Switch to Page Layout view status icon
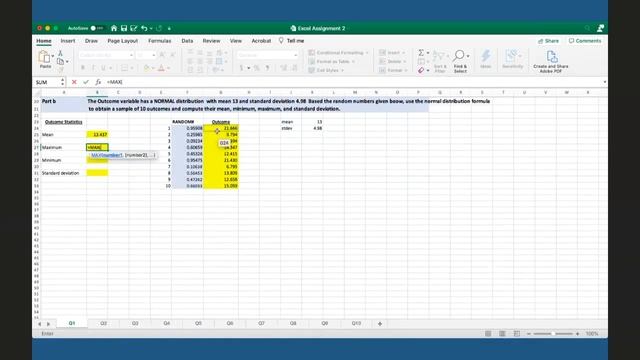Screen dimensions: 640x360 point(502,333)
